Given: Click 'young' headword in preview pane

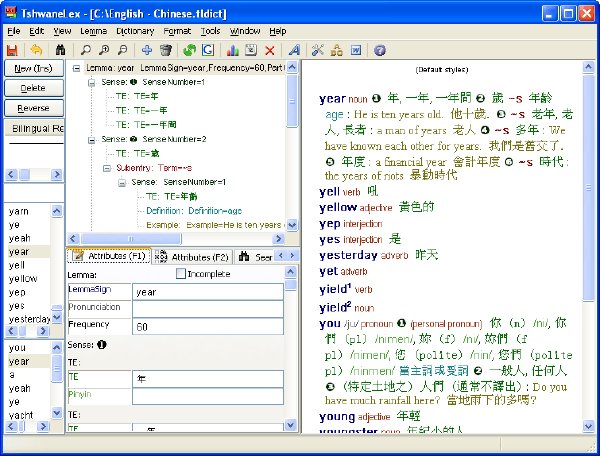Looking at the screenshot, I should pos(337,417).
